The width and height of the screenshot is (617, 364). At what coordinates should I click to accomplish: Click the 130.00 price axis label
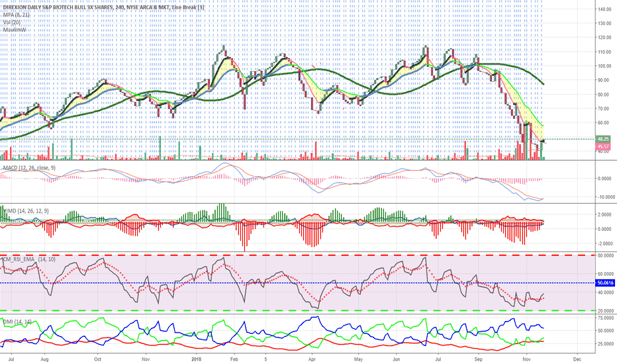(x=604, y=23)
